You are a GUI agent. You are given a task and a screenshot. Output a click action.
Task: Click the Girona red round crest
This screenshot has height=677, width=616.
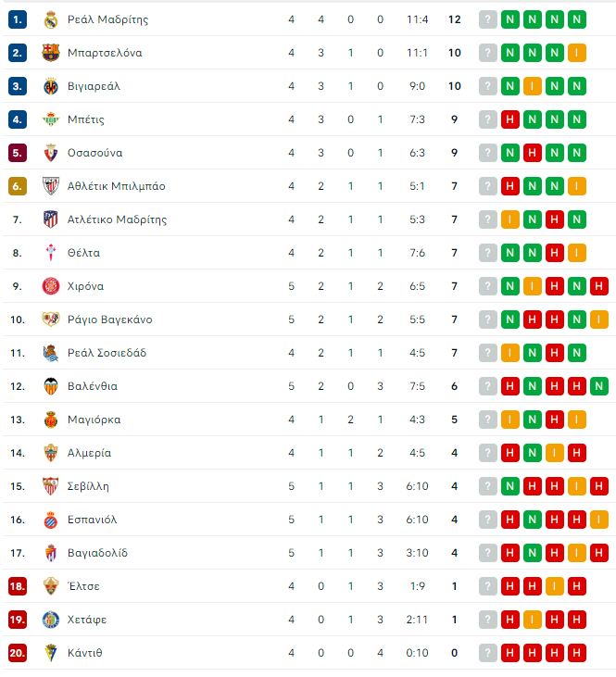(x=51, y=286)
